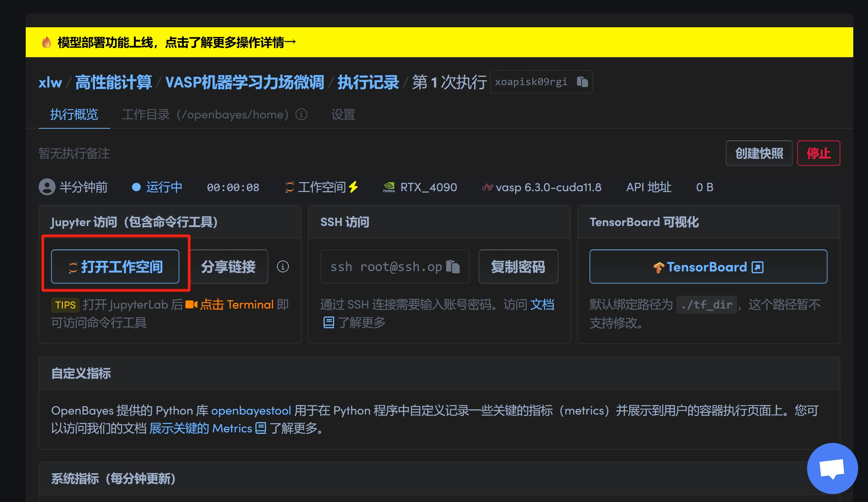
Task: Select the 执行概览 tab
Action: pos(74,114)
